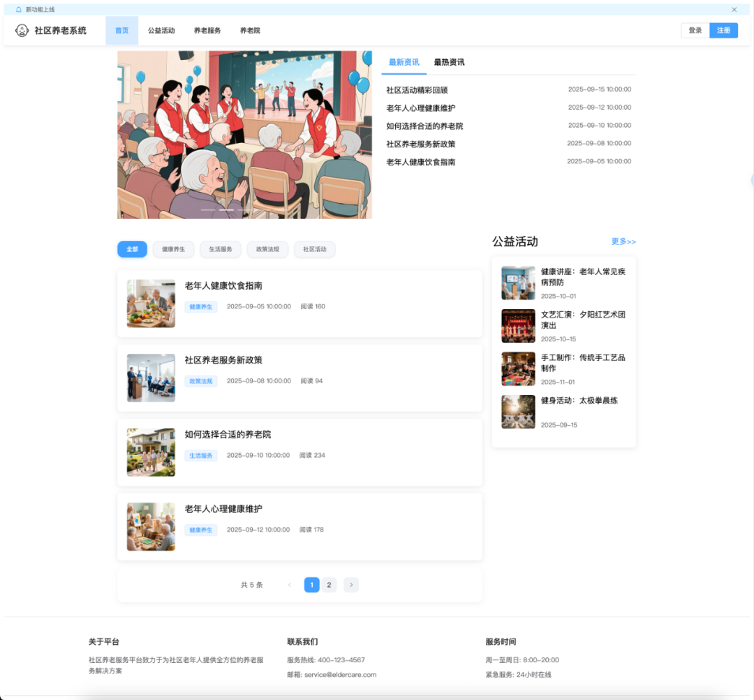754x700 pixels.
Task: Click the 健身活动 太极拳晨练 thumbnail
Action: (518, 412)
